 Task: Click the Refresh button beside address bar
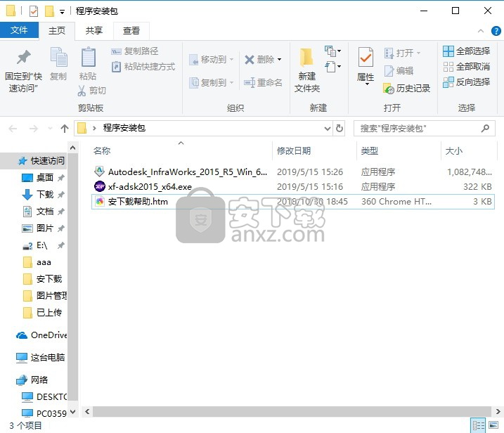[x=339, y=129]
